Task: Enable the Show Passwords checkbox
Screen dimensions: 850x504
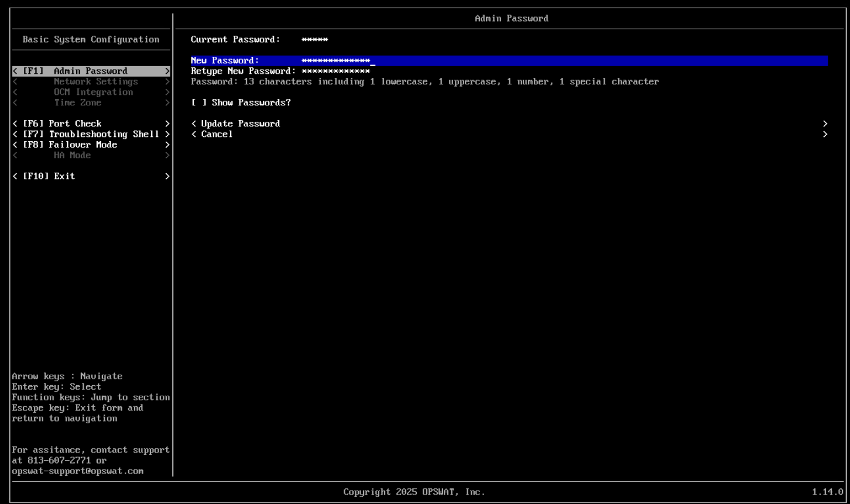Action: click(199, 103)
